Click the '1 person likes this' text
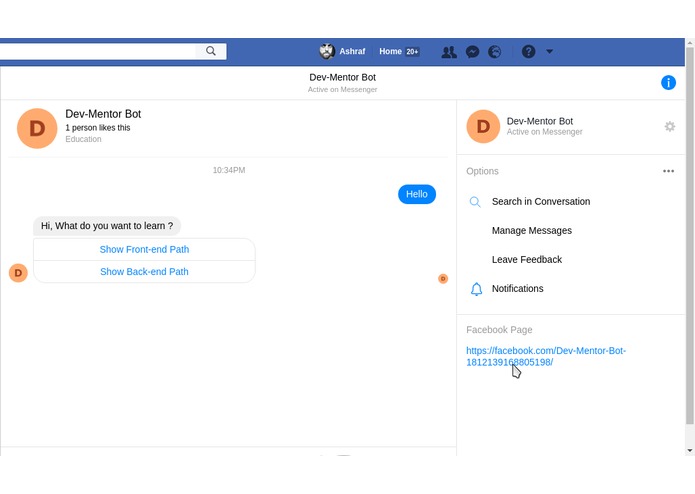Screen dimensions: 695x494 [x=98, y=128]
